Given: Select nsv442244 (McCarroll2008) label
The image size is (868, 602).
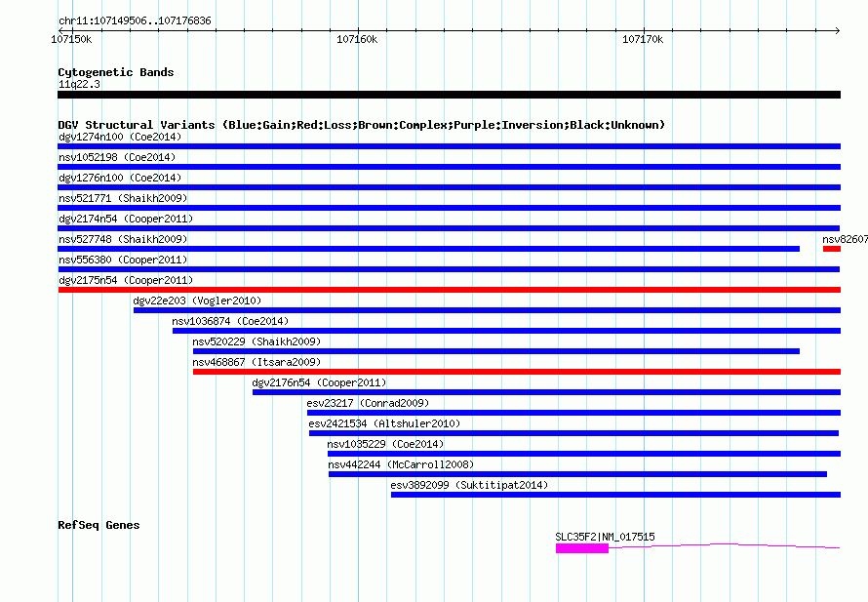Looking at the screenshot, I should [x=402, y=464].
